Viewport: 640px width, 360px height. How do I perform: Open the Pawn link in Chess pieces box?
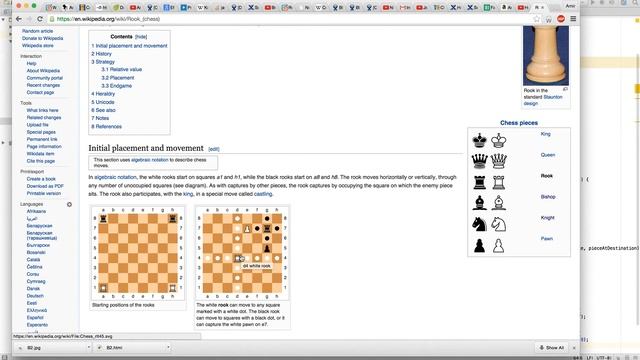[x=547, y=239]
